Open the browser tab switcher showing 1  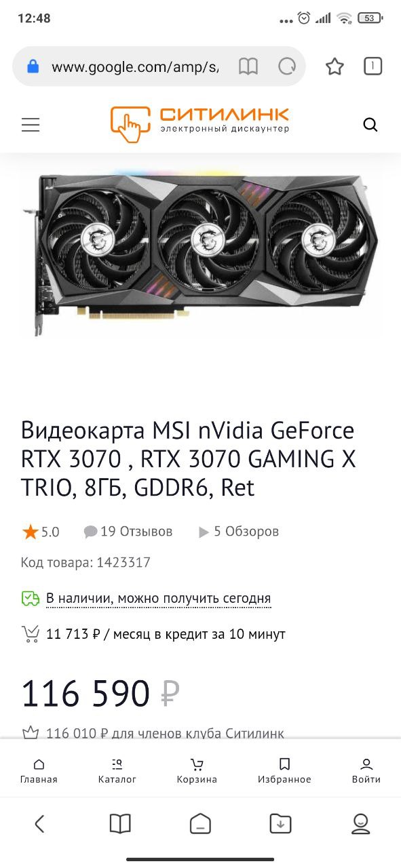373,66
